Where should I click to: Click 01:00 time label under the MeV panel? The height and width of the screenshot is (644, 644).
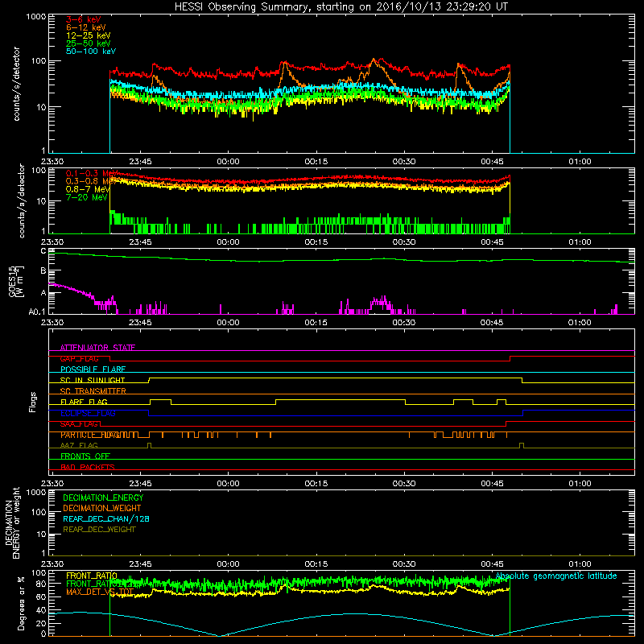(x=580, y=242)
